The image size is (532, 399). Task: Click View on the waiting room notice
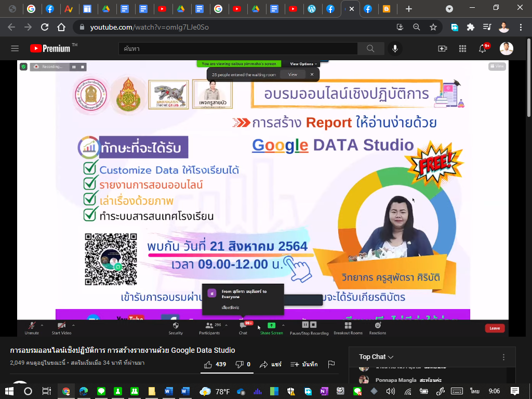(x=293, y=75)
